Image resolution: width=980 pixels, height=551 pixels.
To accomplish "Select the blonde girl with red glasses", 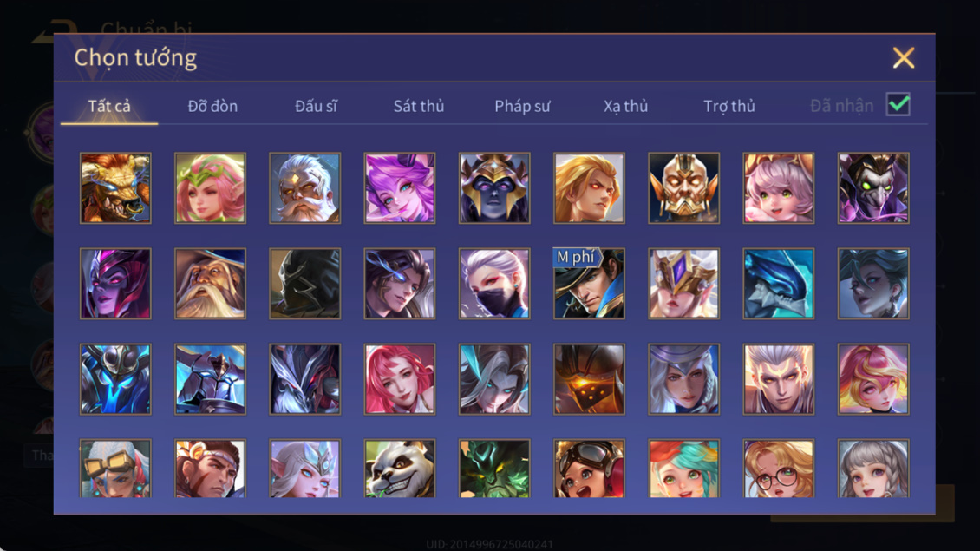I will click(x=778, y=469).
